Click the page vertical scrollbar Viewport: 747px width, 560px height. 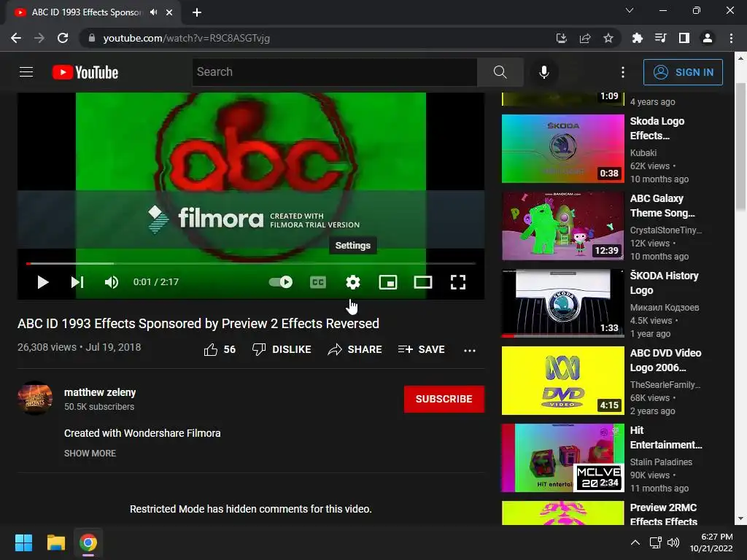tap(741, 147)
